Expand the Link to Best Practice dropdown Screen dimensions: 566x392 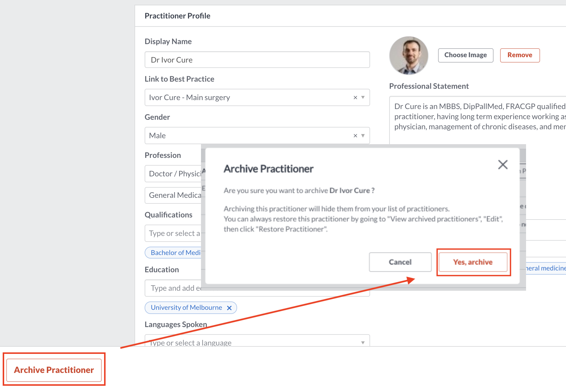(x=363, y=97)
